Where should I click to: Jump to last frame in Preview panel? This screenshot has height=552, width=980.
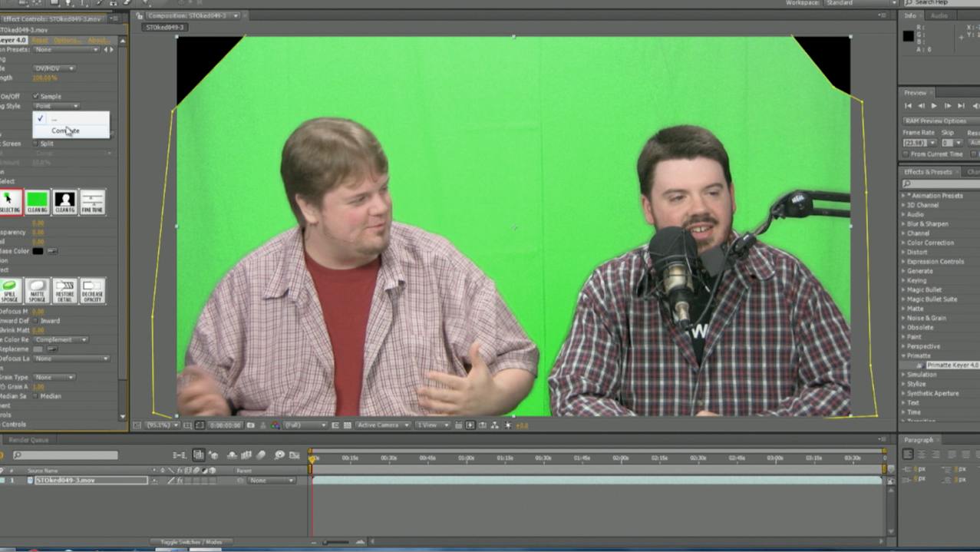pos(961,106)
